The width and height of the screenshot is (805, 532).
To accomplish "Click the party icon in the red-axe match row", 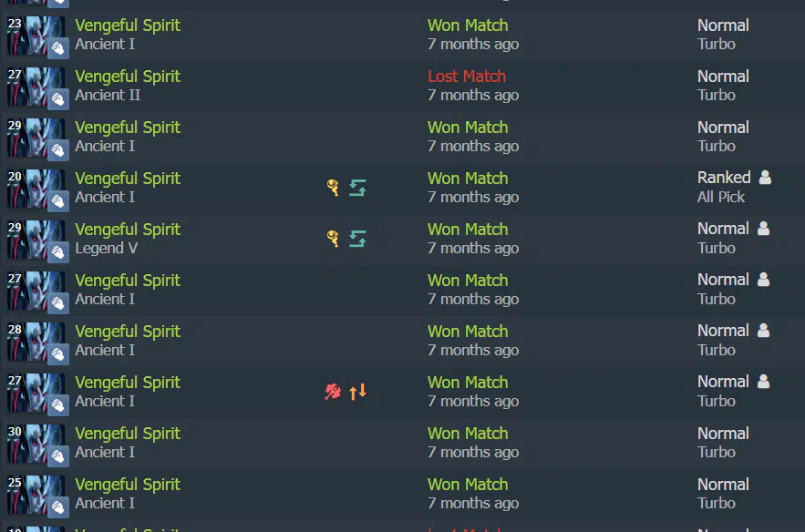I will 763,381.
